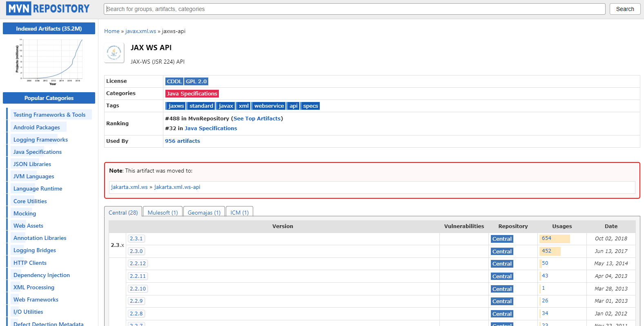
Task: Open Logging Frameworks category
Action: click(x=40, y=140)
